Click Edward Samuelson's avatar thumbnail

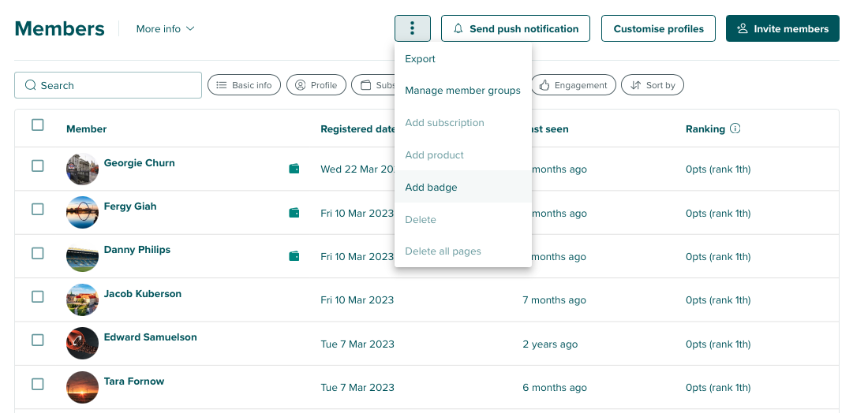coord(82,344)
